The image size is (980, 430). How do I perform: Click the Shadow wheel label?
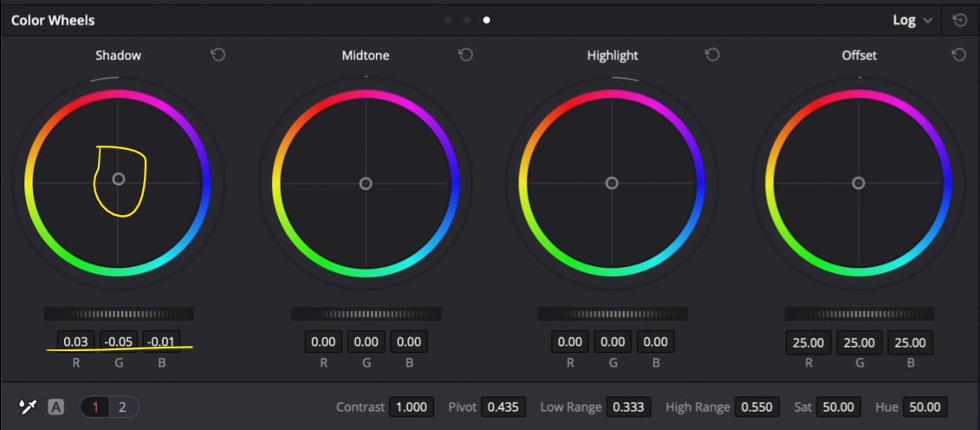click(118, 55)
